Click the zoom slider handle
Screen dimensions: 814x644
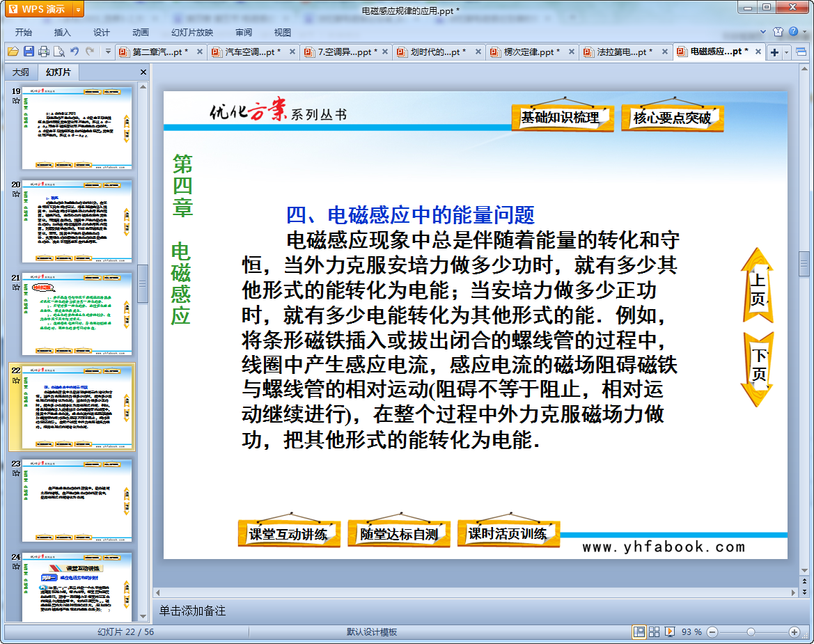(751, 631)
